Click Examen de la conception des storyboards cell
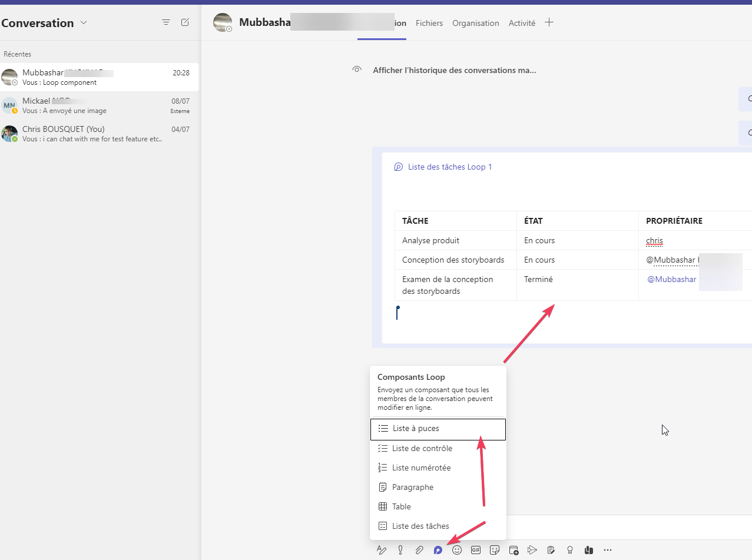This screenshot has width=752, height=560. coord(455,285)
